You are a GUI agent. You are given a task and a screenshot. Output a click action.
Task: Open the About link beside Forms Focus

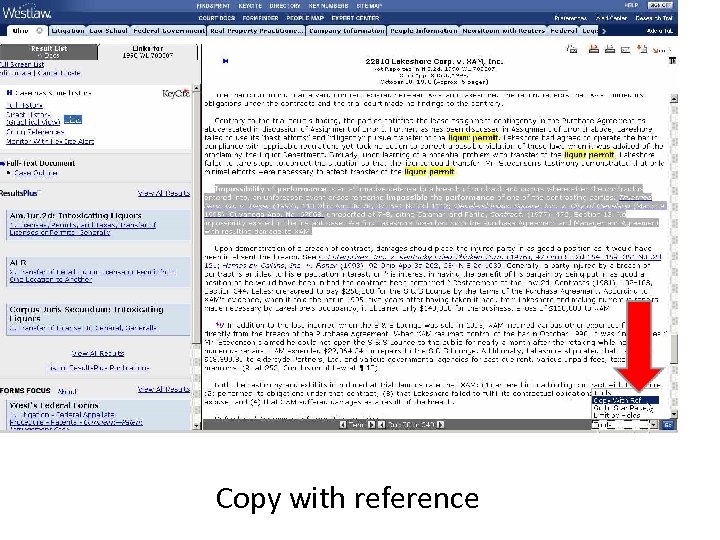(67, 391)
